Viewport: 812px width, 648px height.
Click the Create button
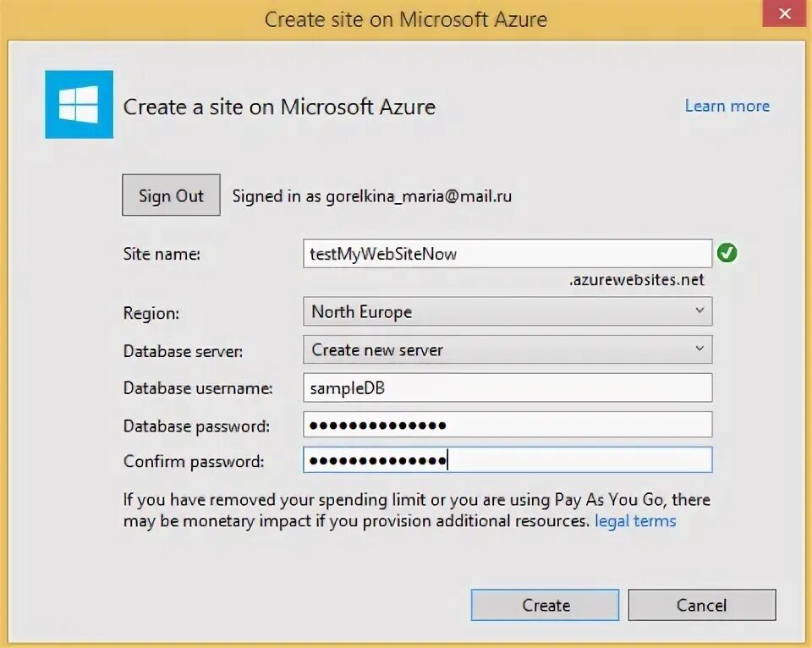point(545,605)
